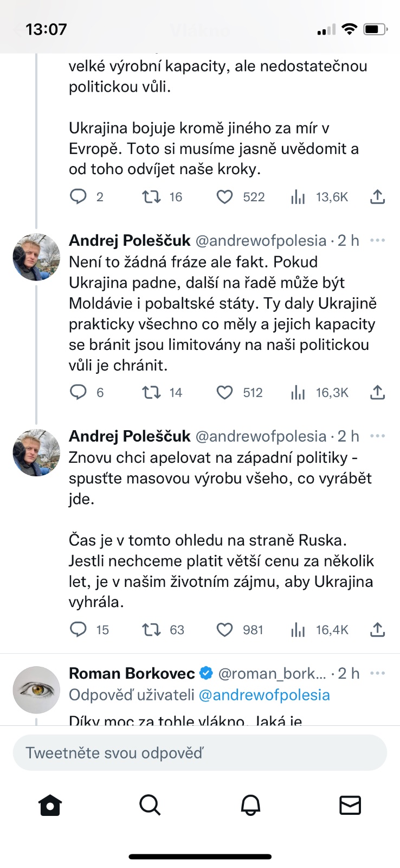Open more options on the Moldávie tweet
The height and width of the screenshot is (868, 400).
[377, 240]
